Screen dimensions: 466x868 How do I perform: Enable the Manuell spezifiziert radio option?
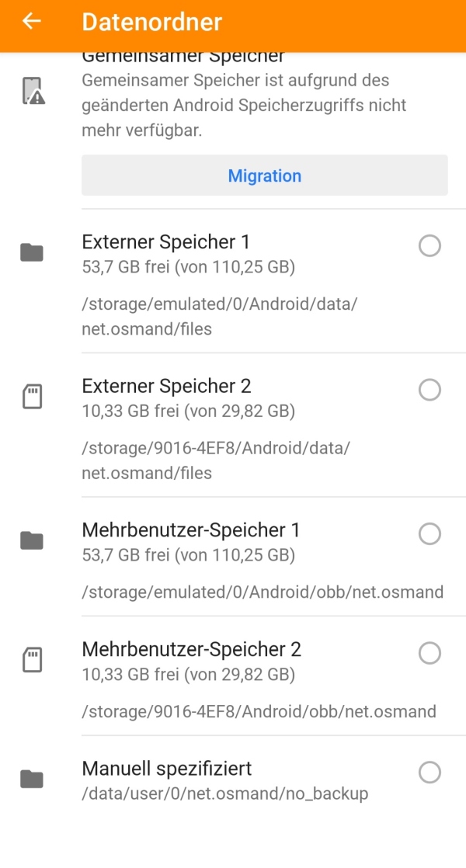[x=429, y=773]
